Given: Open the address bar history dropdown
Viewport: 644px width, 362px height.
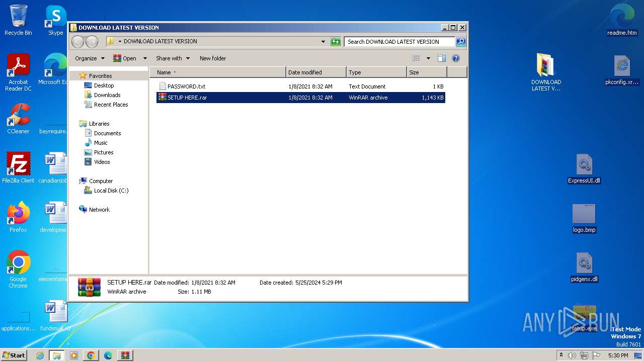Looking at the screenshot, I should tap(323, 42).
